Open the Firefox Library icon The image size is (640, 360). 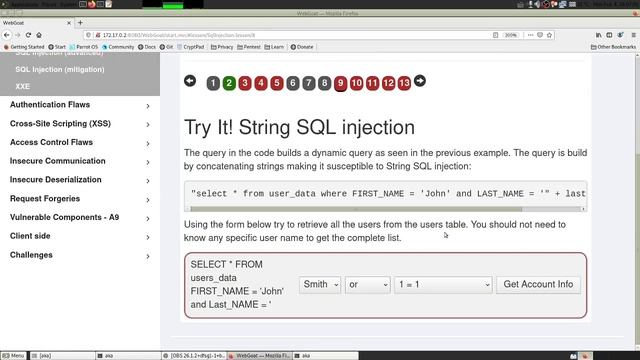pyautogui.click(x=599, y=35)
